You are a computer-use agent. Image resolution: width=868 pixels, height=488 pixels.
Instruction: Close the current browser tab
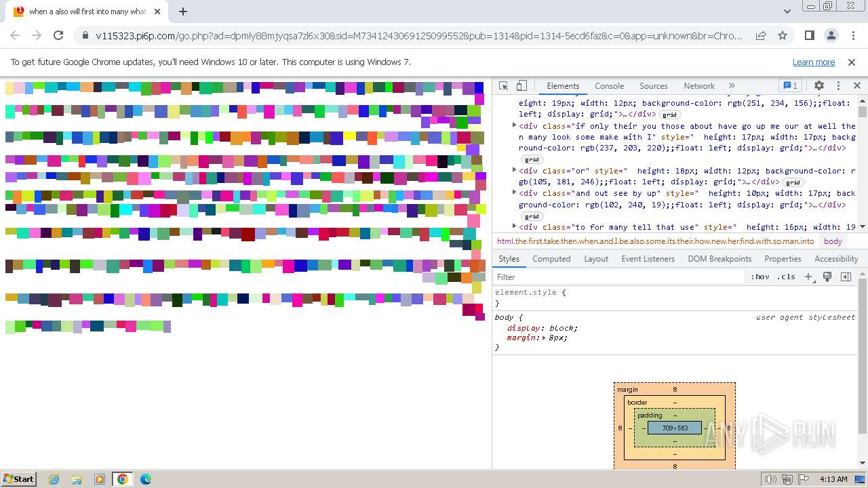click(157, 12)
